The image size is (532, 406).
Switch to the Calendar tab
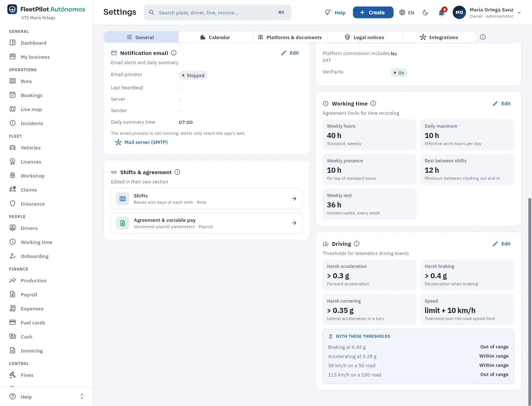coord(215,37)
